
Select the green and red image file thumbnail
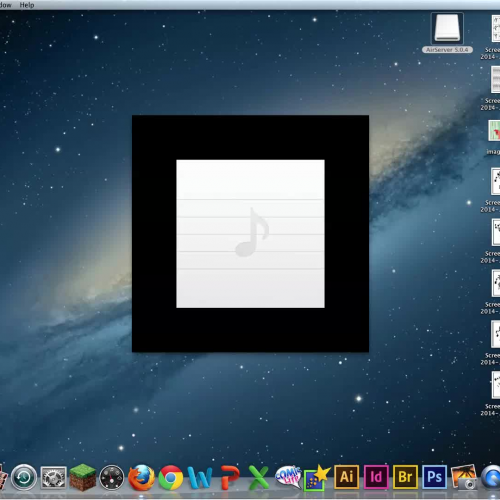click(495, 131)
